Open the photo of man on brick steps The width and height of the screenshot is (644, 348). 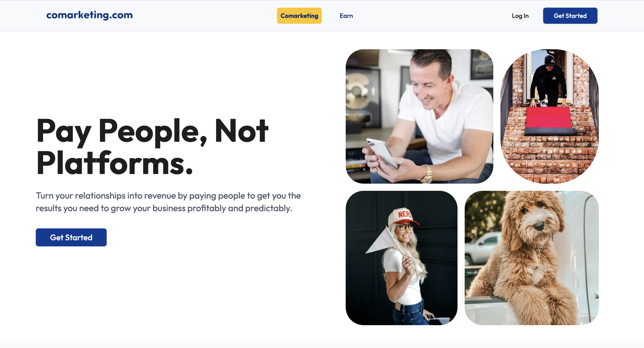tap(549, 116)
